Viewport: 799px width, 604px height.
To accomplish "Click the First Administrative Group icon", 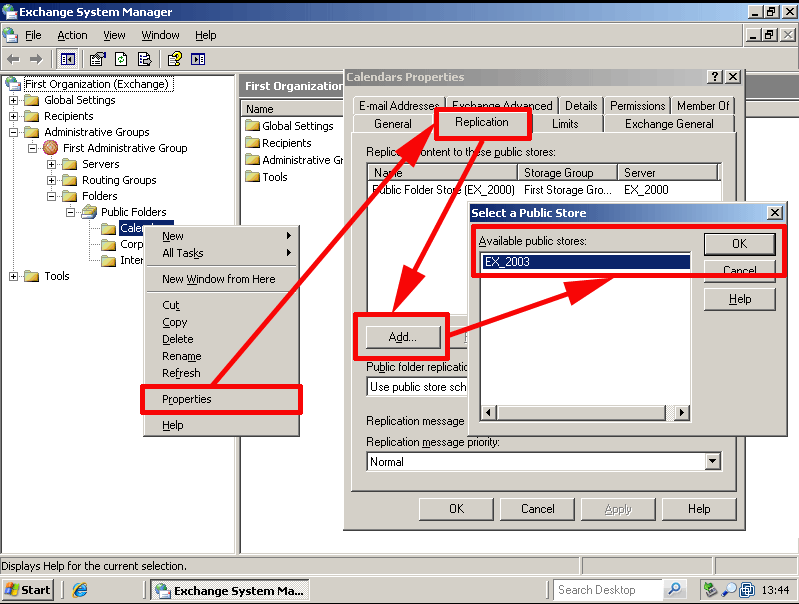I will coord(50,148).
